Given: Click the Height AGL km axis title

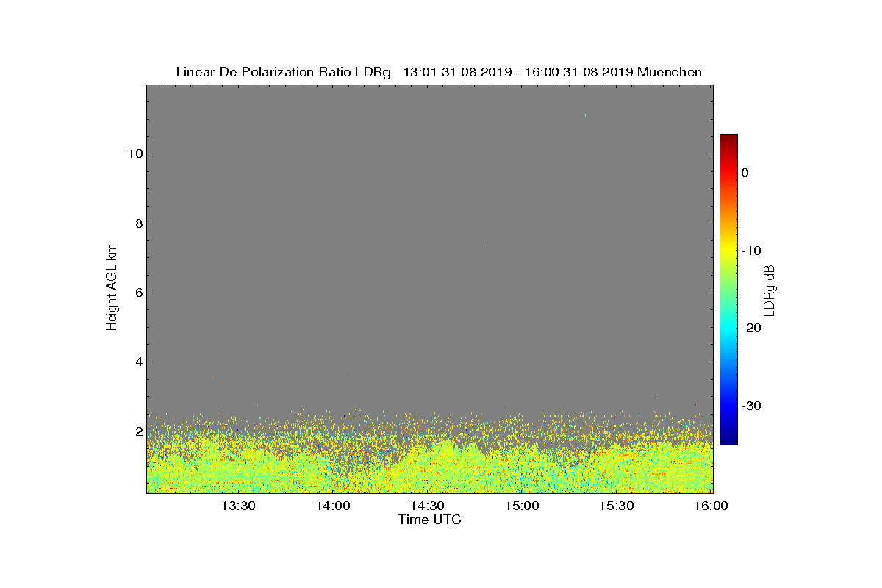Looking at the screenshot, I should click(x=112, y=288).
